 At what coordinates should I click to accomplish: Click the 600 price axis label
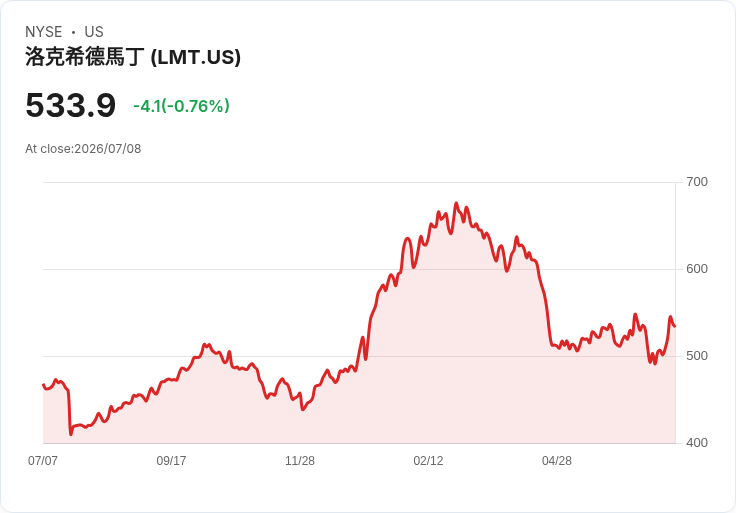(x=697, y=269)
